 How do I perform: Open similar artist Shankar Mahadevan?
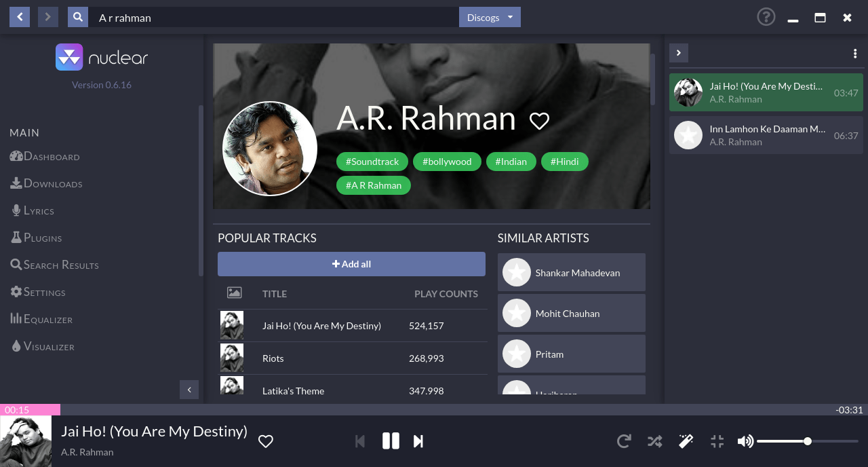572,272
